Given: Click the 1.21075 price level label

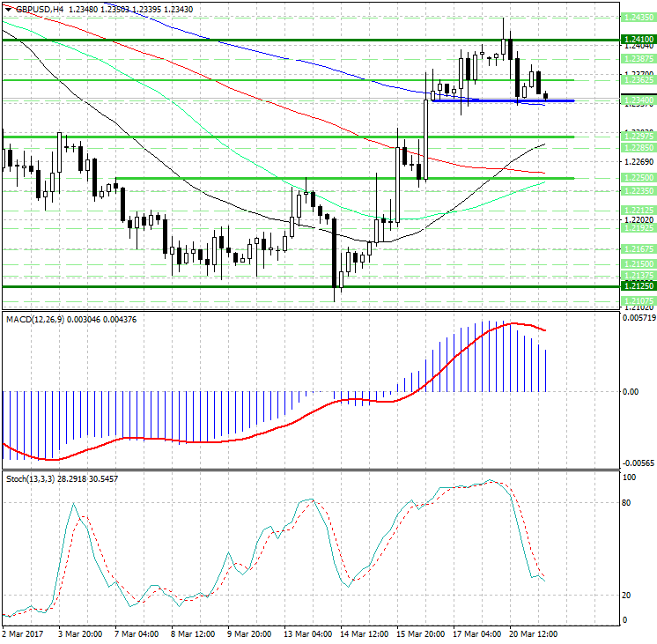Looking at the screenshot, I should click(x=637, y=301).
